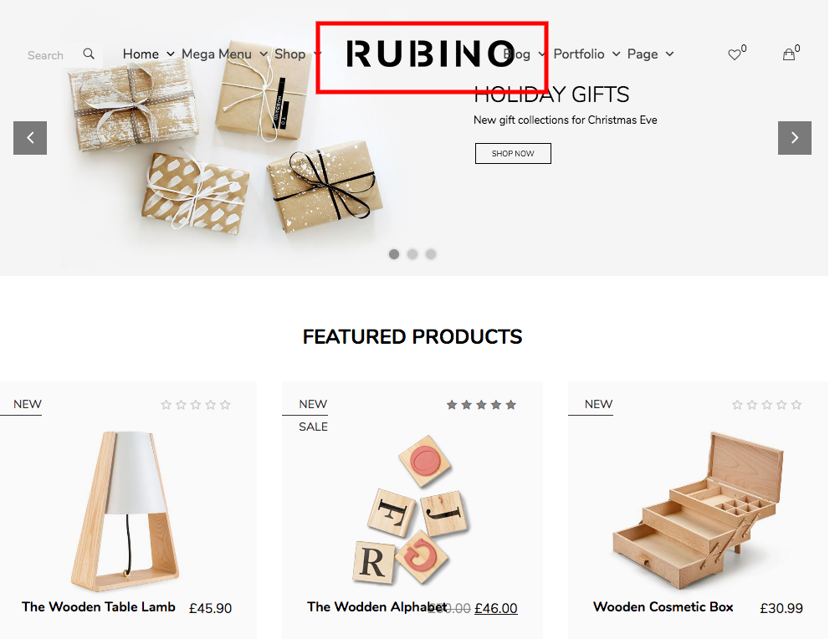Select the third slider dot
The height and width of the screenshot is (639, 840).
coord(431,254)
